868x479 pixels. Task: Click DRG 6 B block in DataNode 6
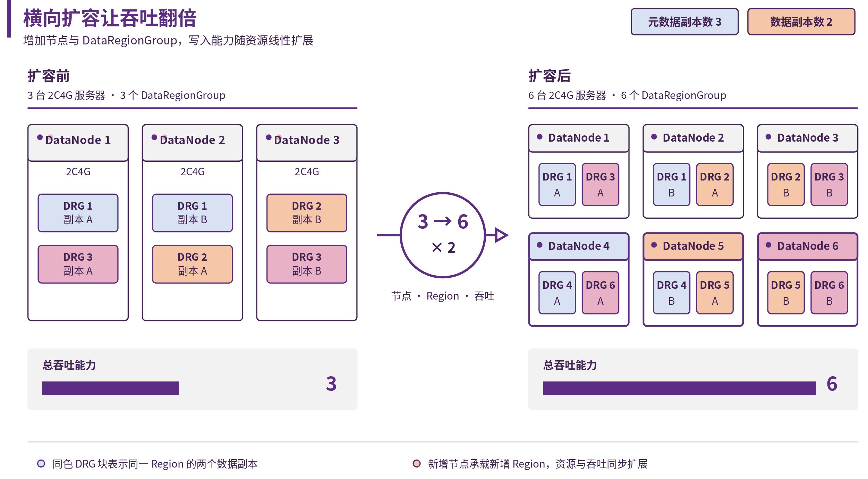coord(829,293)
